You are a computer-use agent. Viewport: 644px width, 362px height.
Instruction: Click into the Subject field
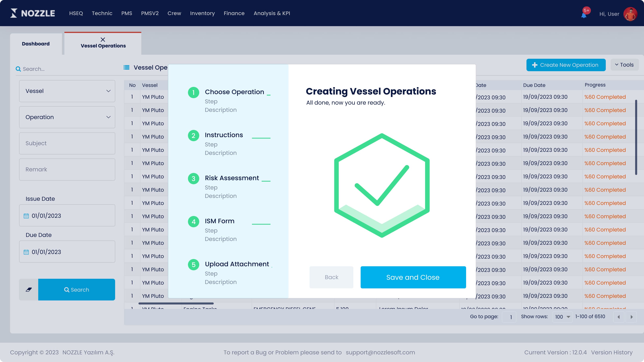(x=67, y=143)
